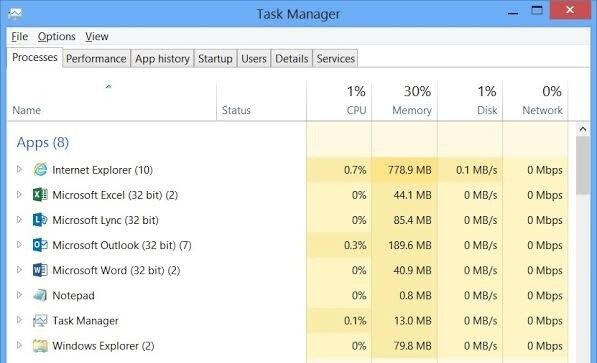
Task: Click the Internet Explorer app icon
Action: [x=40, y=170]
